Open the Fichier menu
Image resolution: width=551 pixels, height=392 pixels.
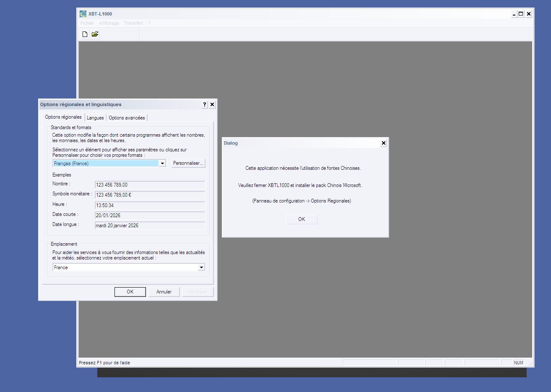(x=87, y=23)
